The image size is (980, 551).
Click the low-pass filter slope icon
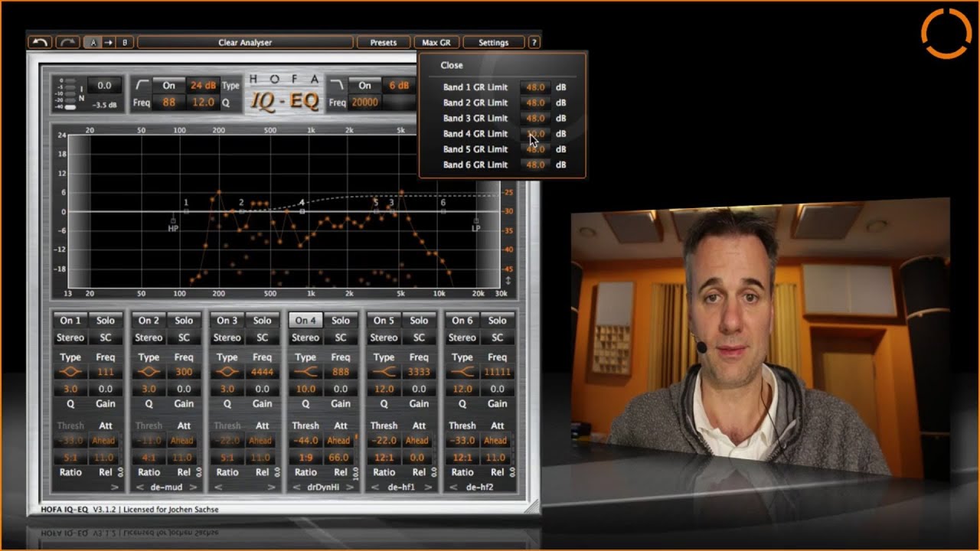(338, 86)
